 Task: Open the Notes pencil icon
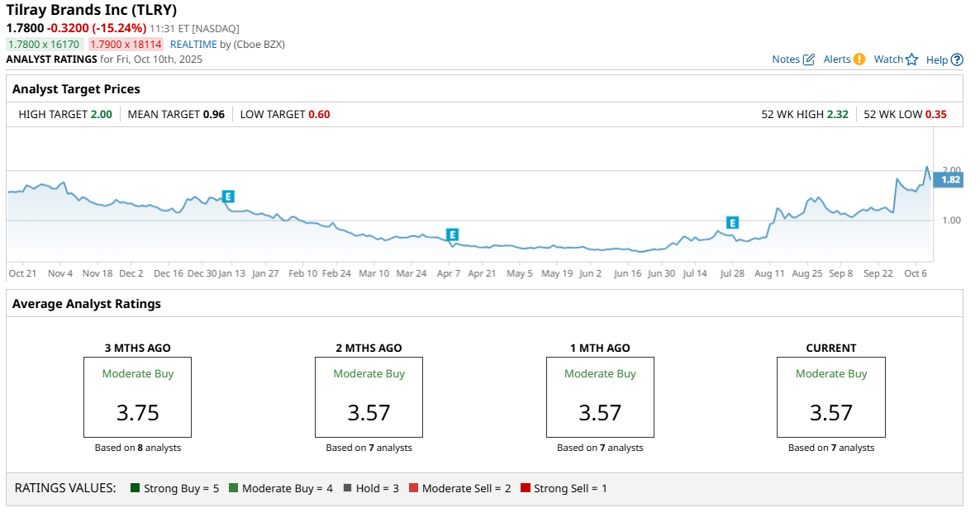tap(809, 59)
